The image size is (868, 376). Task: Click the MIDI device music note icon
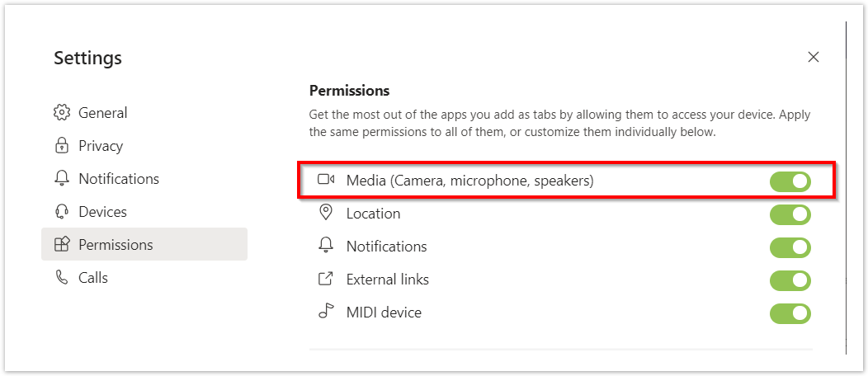[326, 313]
